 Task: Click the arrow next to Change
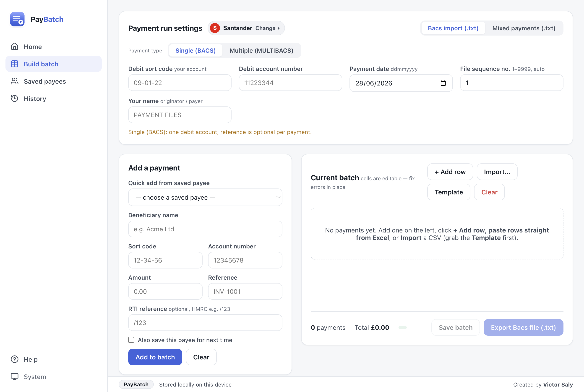click(x=279, y=28)
